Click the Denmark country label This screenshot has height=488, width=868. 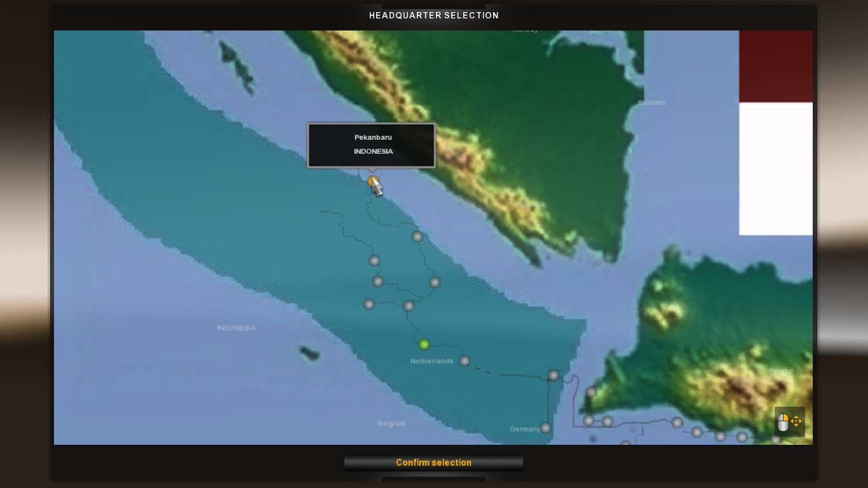(530, 205)
